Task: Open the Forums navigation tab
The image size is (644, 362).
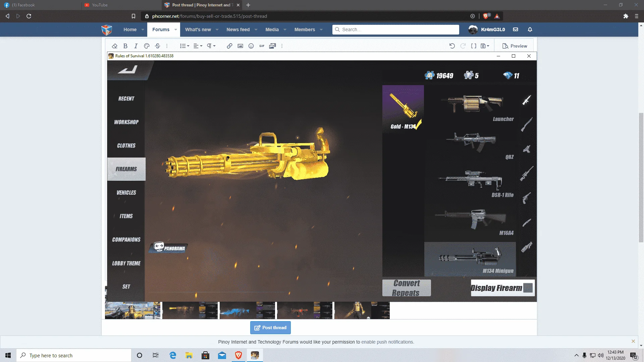Action: 161,29
